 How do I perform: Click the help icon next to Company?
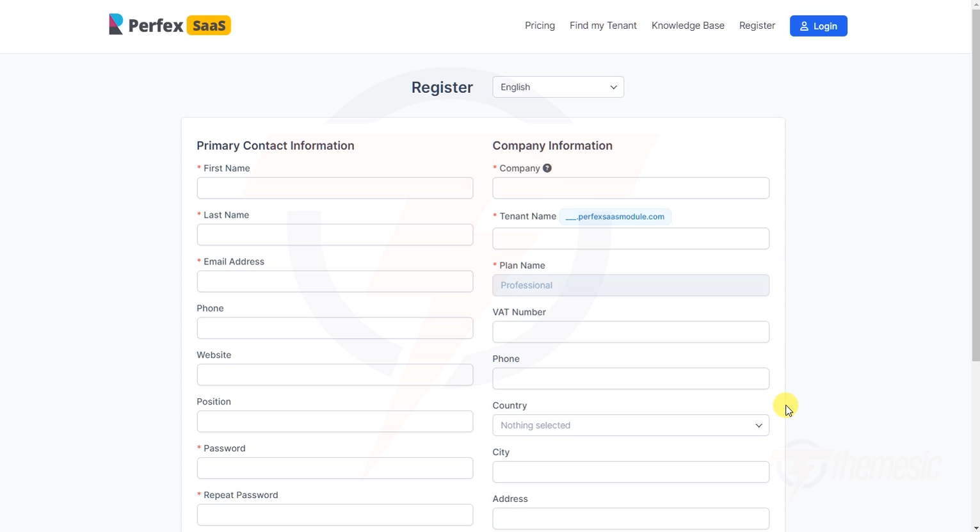coord(547,168)
